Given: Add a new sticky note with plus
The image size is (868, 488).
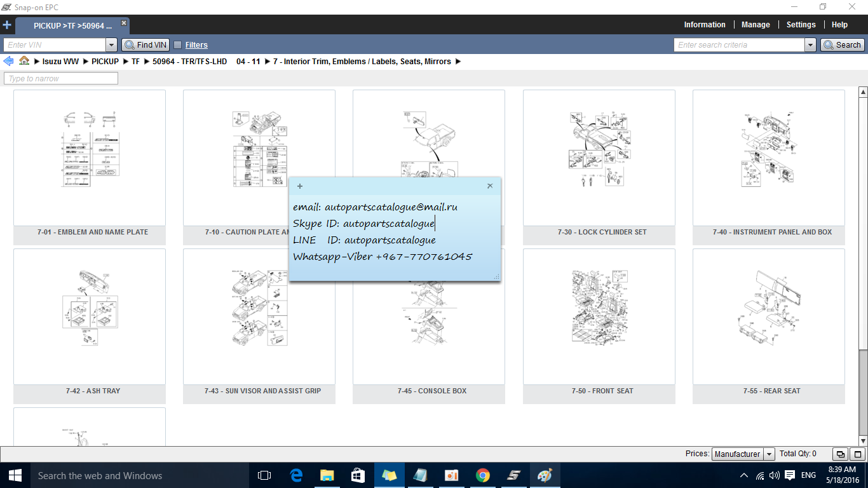Looking at the screenshot, I should click(x=300, y=186).
